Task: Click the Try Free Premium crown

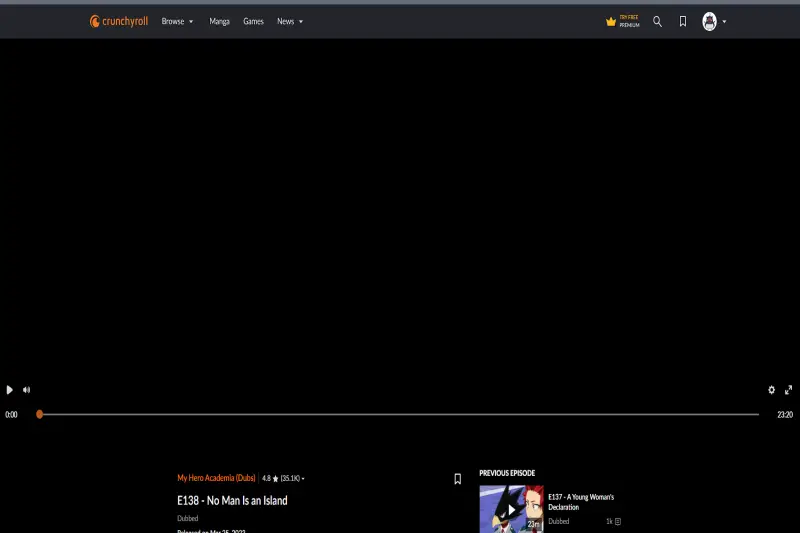Action: click(x=622, y=21)
